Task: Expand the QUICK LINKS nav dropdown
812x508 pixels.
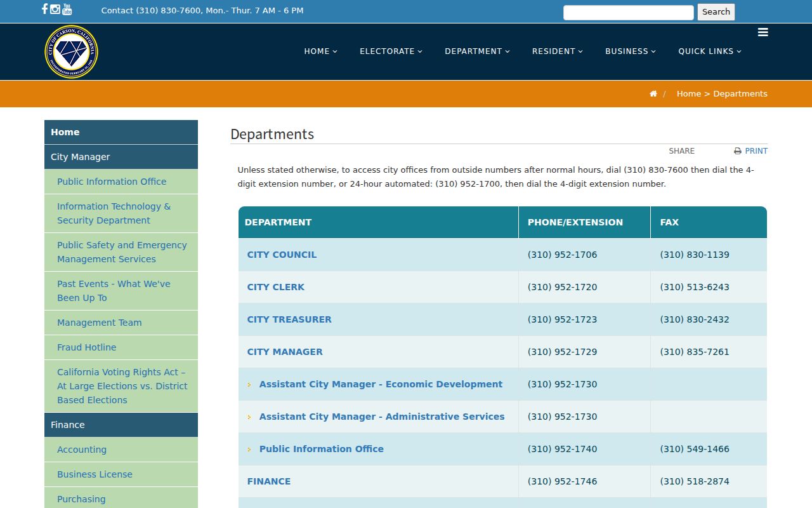Action: coord(710,51)
